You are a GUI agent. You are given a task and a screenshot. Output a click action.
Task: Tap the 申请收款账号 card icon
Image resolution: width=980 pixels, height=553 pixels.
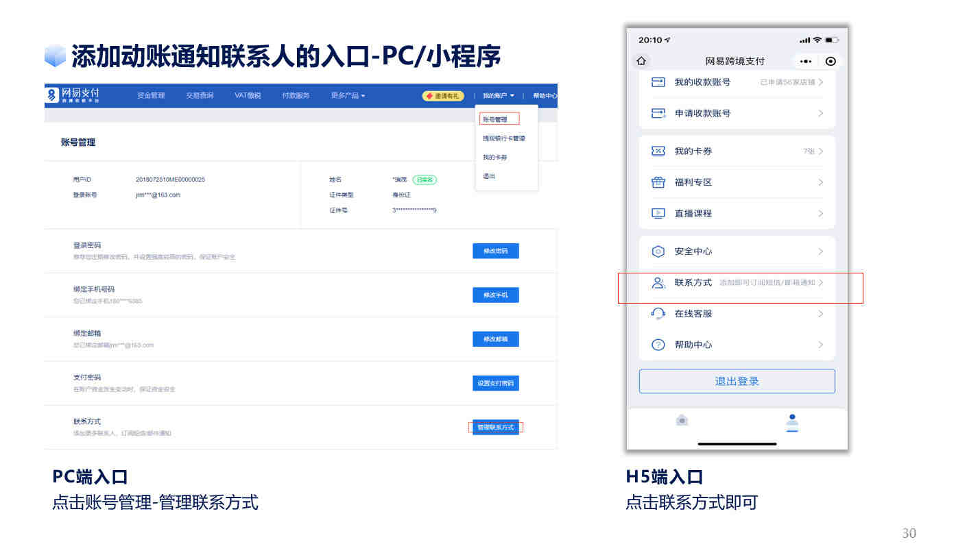click(x=658, y=113)
